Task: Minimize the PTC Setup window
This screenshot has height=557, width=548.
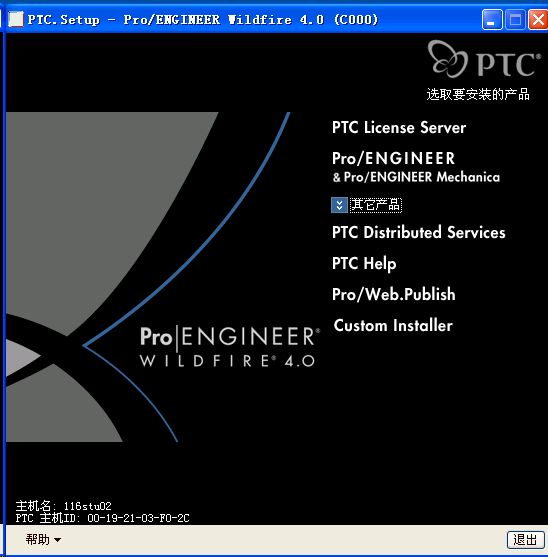Action: coord(492,19)
